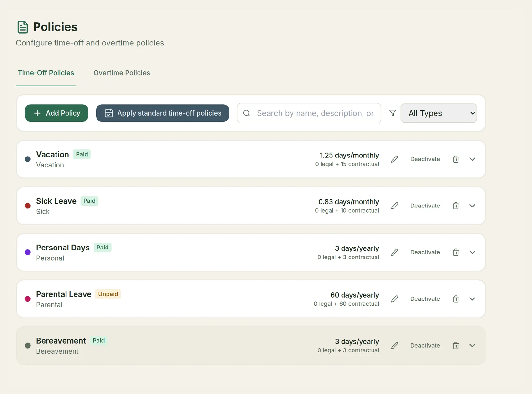Deactivate the Sick Leave policy
Image resolution: width=532 pixels, height=394 pixels.
[x=425, y=206]
